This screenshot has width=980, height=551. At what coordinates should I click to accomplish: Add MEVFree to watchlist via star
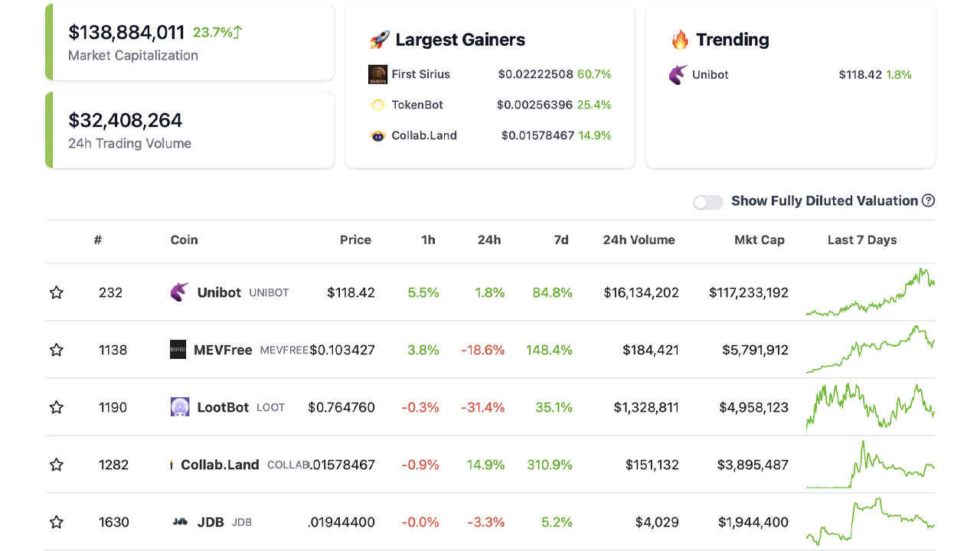click(56, 350)
